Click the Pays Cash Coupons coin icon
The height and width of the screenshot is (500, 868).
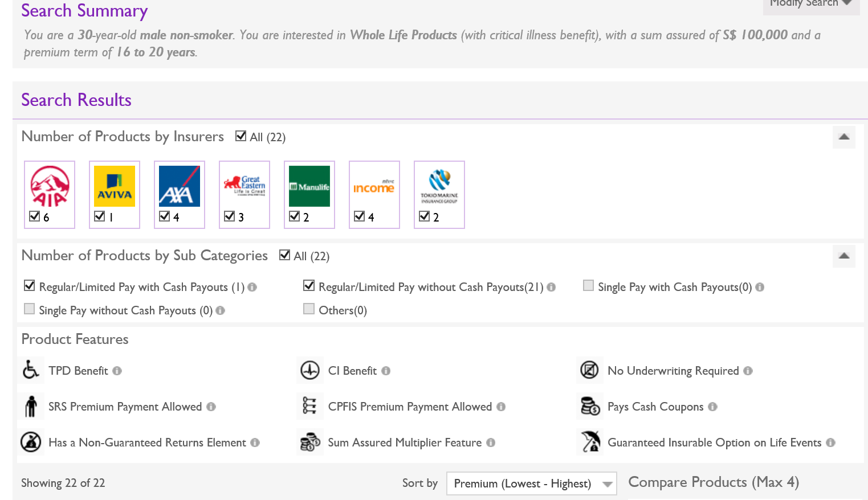coord(590,406)
